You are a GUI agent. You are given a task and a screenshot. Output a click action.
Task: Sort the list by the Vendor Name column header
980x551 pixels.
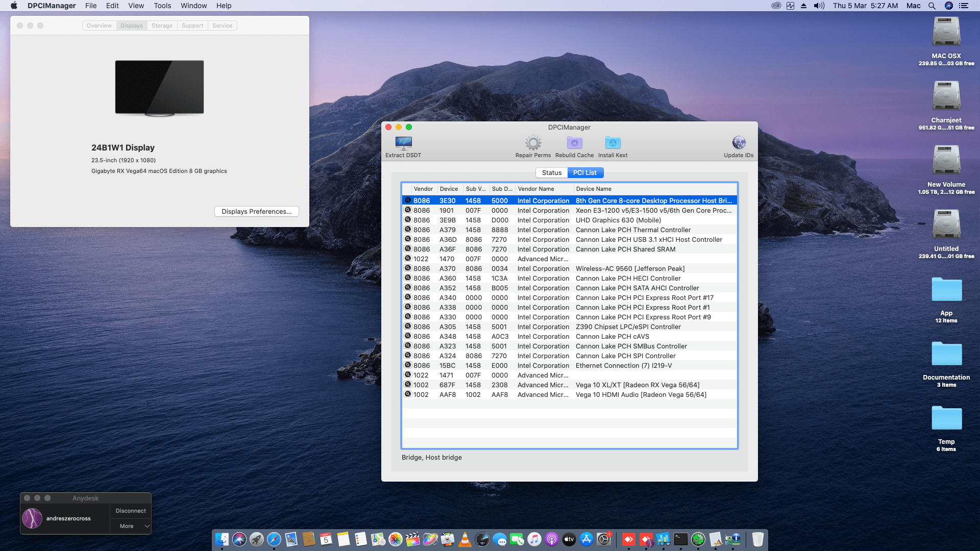[536, 189]
